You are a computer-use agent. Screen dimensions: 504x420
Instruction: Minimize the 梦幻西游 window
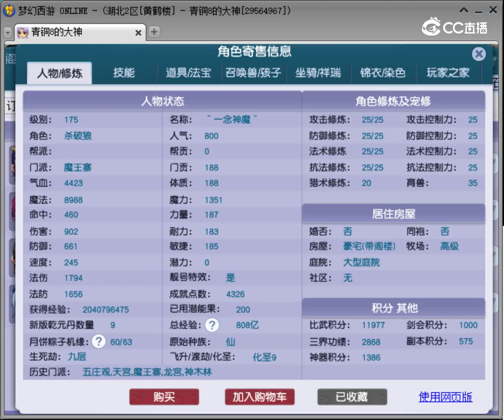pyautogui.click(x=478, y=11)
